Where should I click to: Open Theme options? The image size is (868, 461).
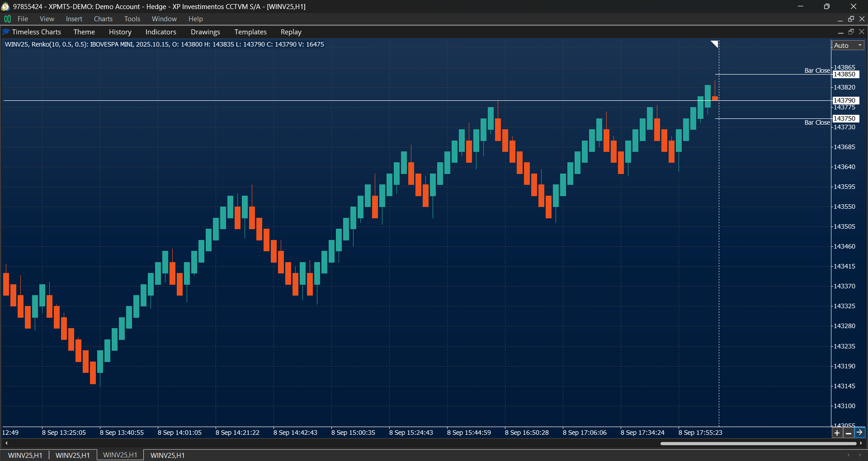(84, 32)
